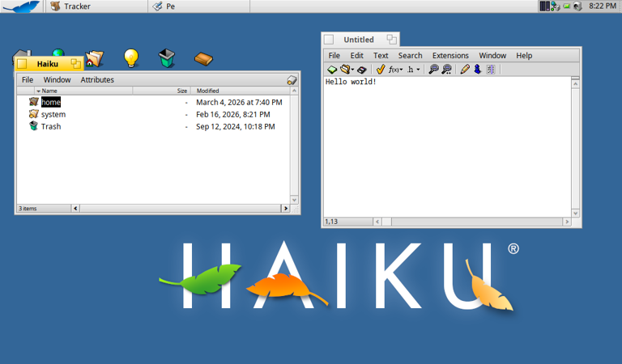Switch to Tracker in the Deskbar

pos(96,6)
